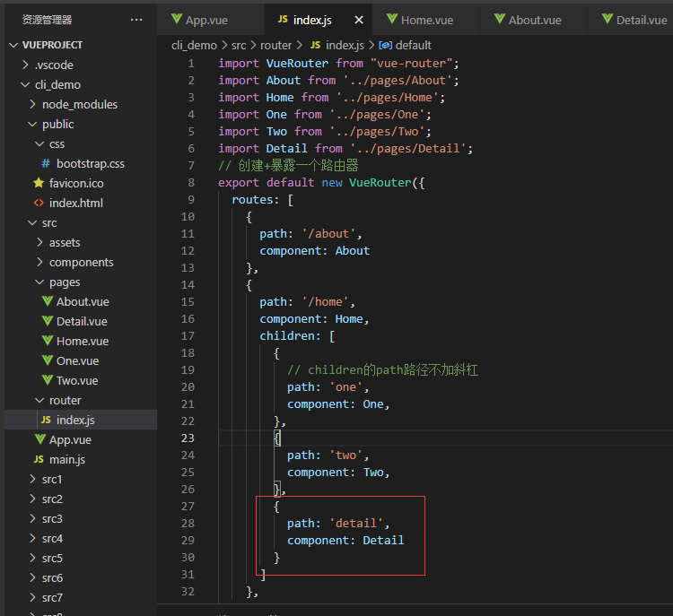The image size is (673, 616).
Task: Click the Vue icon on the About.vue tab
Action: [500, 19]
